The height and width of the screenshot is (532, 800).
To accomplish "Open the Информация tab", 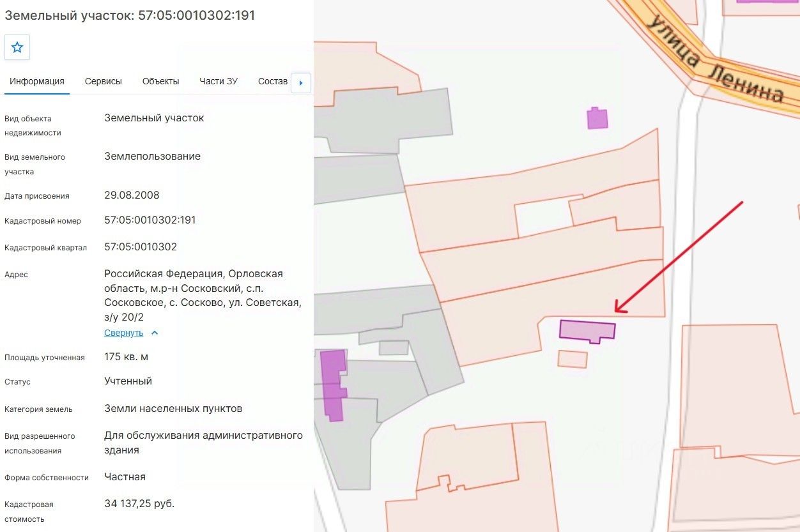I will 37,81.
